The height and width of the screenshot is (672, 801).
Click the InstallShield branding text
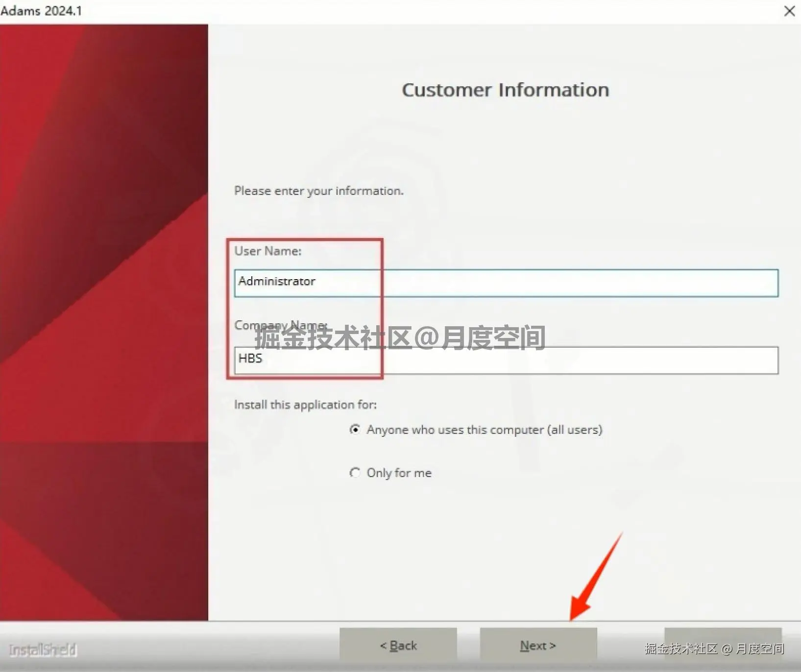coord(43,650)
